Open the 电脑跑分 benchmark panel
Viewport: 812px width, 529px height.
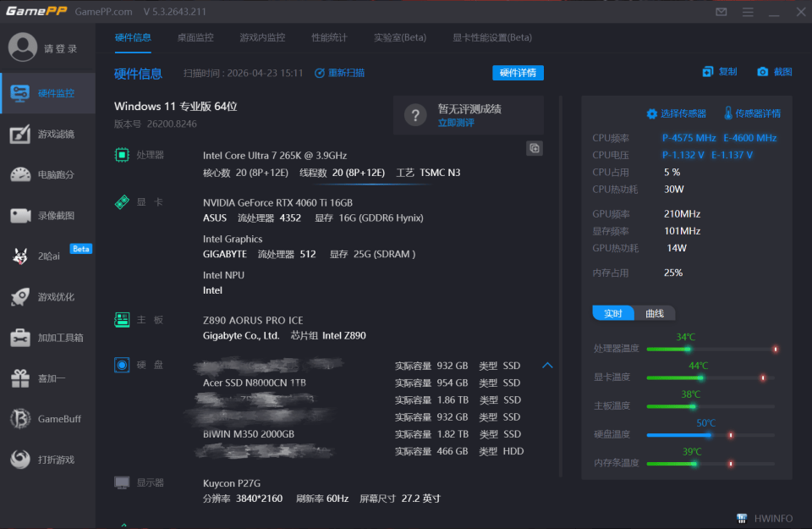click(20, 174)
